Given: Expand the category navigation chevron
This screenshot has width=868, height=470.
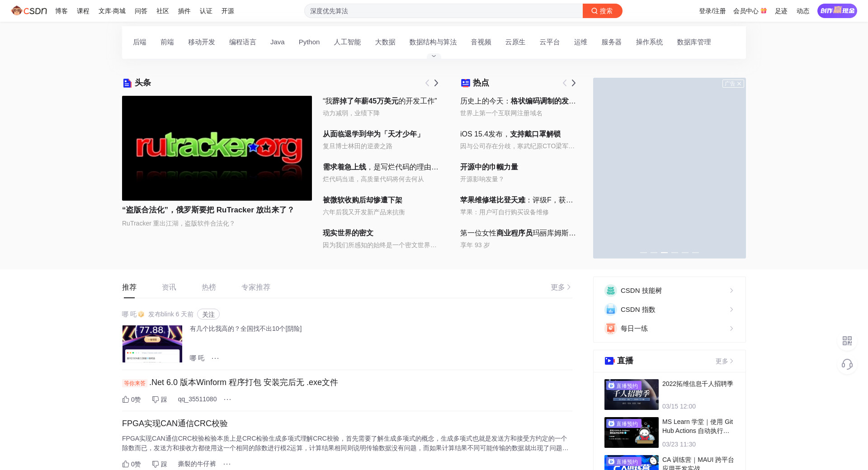Looking at the screenshot, I should pos(434,56).
